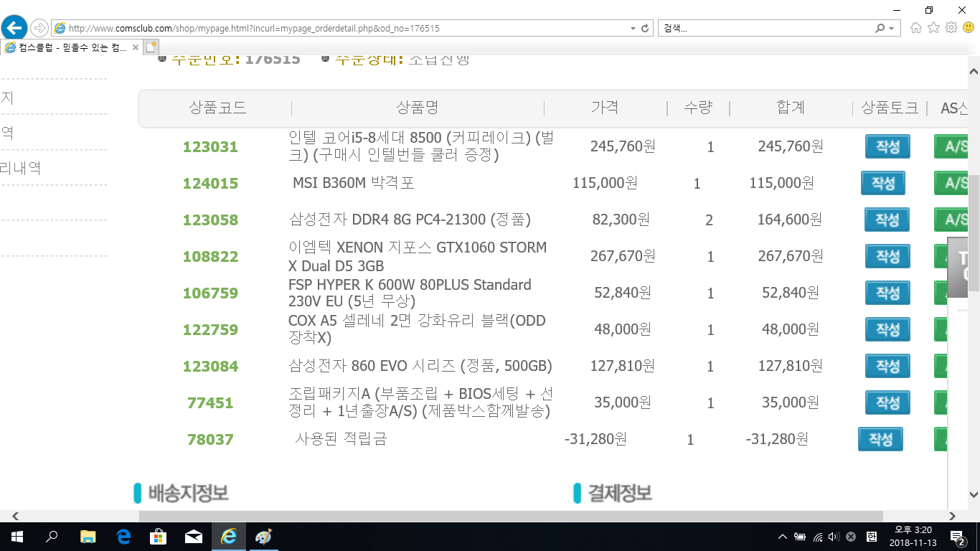Open the taskbar clock showing 오후 3:20
980x551 pixels.
click(913, 537)
